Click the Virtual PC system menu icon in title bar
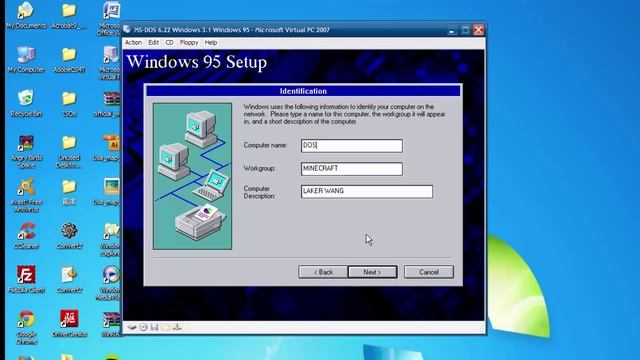Viewport: 640px width, 360px height. pos(127,29)
